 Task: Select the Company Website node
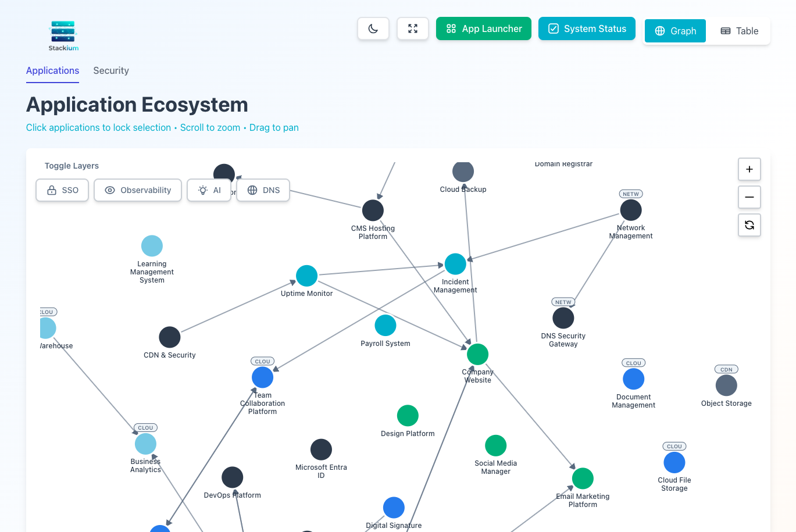pos(477,354)
